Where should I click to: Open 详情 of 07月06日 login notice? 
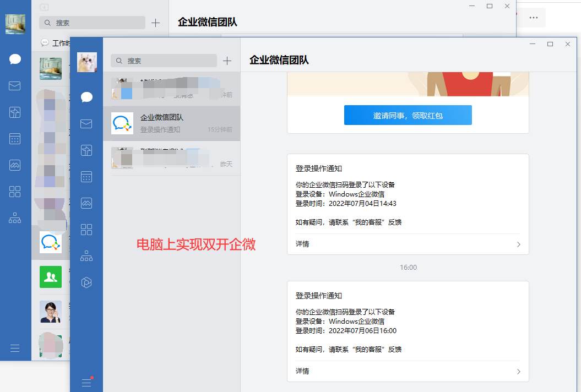pos(302,371)
